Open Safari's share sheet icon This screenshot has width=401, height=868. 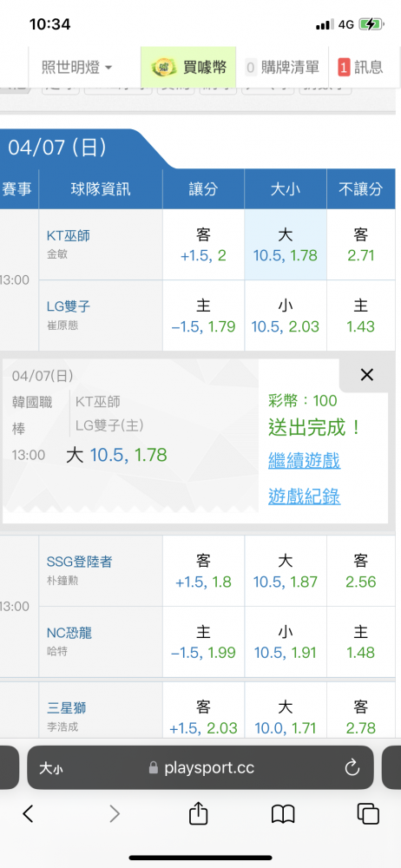pos(198,813)
